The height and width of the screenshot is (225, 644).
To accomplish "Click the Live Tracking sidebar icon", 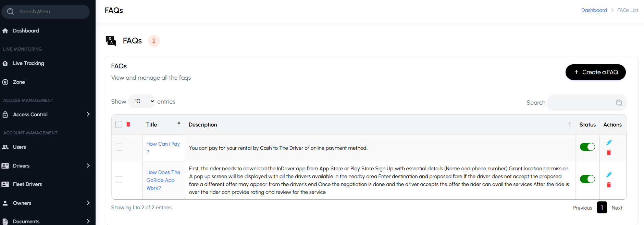I will 5,63.
